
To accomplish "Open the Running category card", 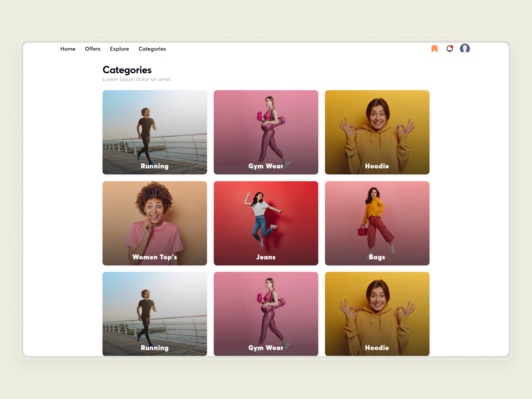I will [x=155, y=132].
